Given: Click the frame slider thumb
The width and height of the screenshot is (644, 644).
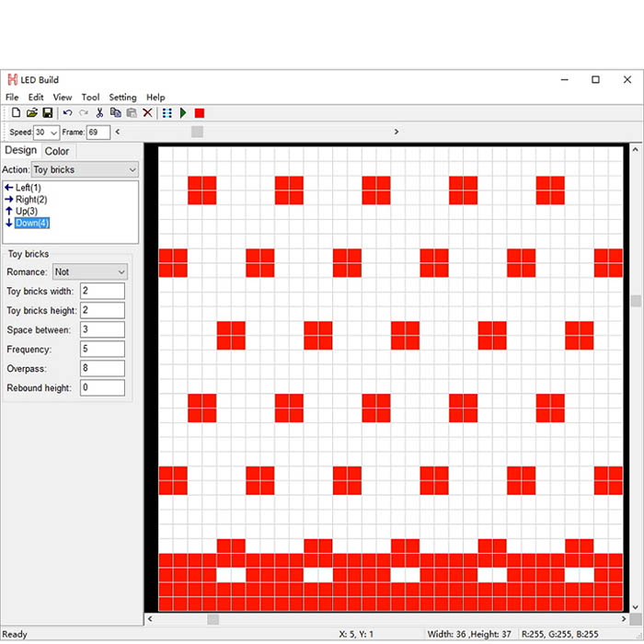Looking at the screenshot, I should [197, 132].
